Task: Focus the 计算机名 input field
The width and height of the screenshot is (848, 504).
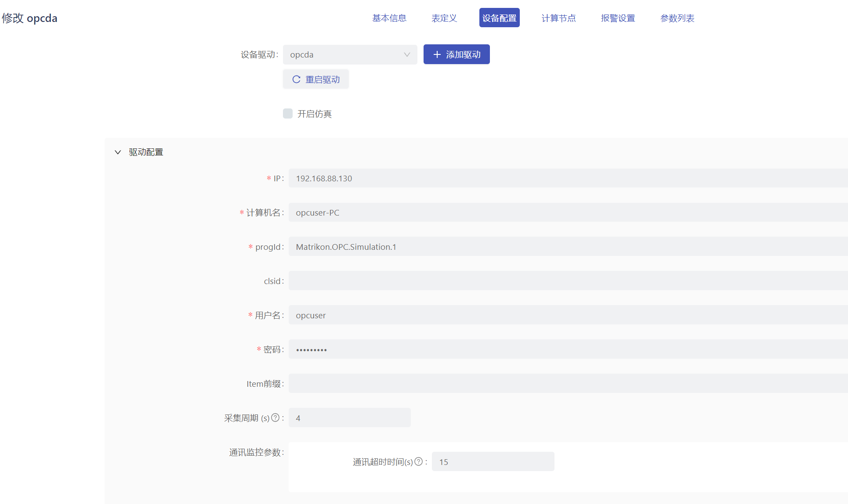Action: [568, 212]
